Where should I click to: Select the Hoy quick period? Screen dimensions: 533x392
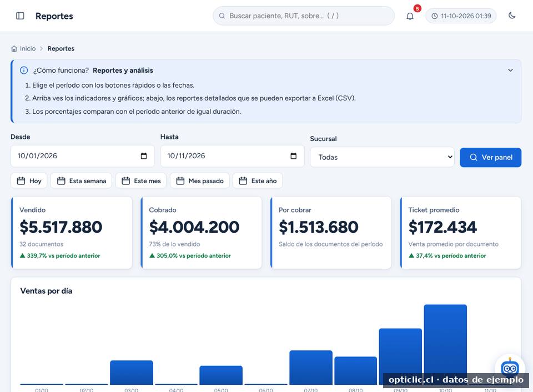(29, 181)
